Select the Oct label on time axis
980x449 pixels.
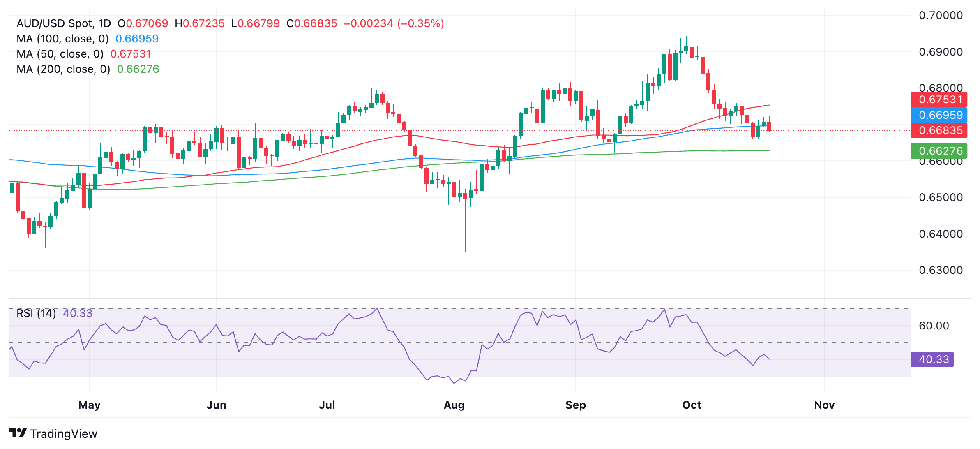pos(692,405)
